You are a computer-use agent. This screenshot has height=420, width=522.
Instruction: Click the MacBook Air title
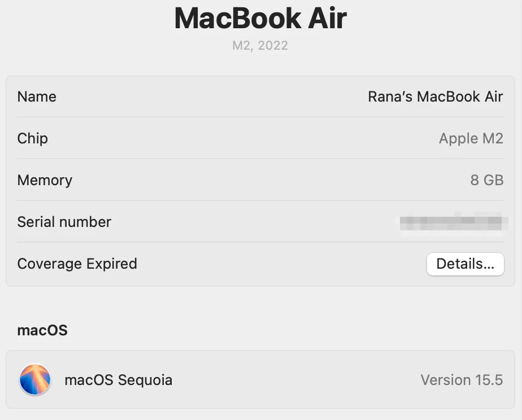260,18
